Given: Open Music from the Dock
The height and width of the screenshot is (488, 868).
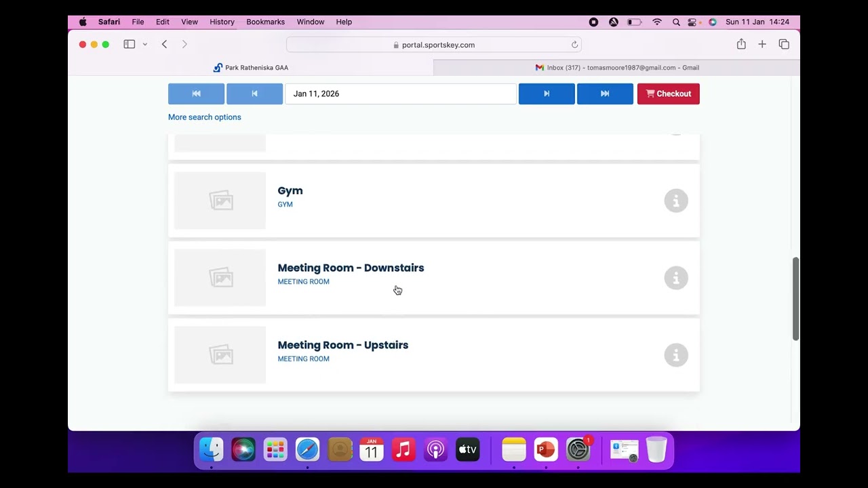Looking at the screenshot, I should click(403, 449).
